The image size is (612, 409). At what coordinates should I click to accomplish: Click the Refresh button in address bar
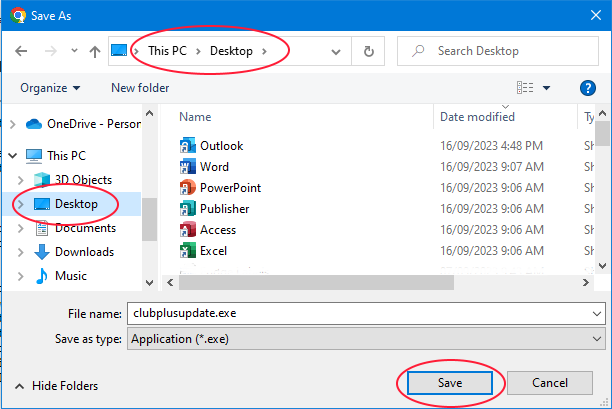(x=369, y=51)
